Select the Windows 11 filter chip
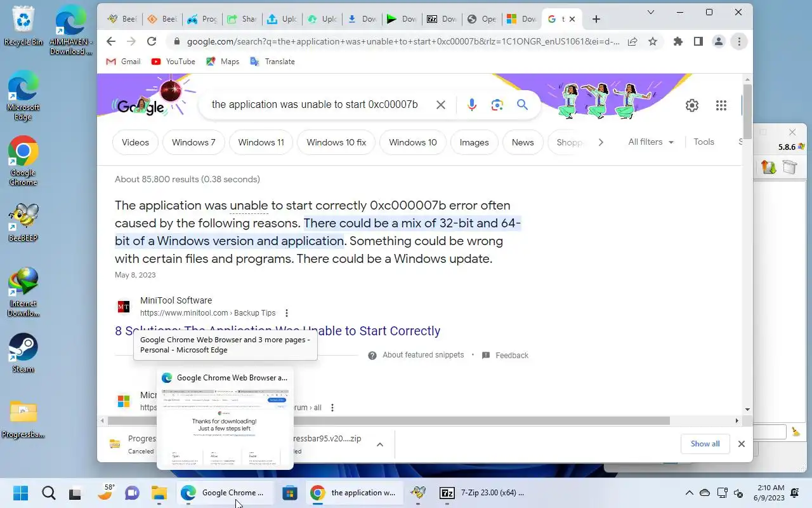 pos(261,142)
